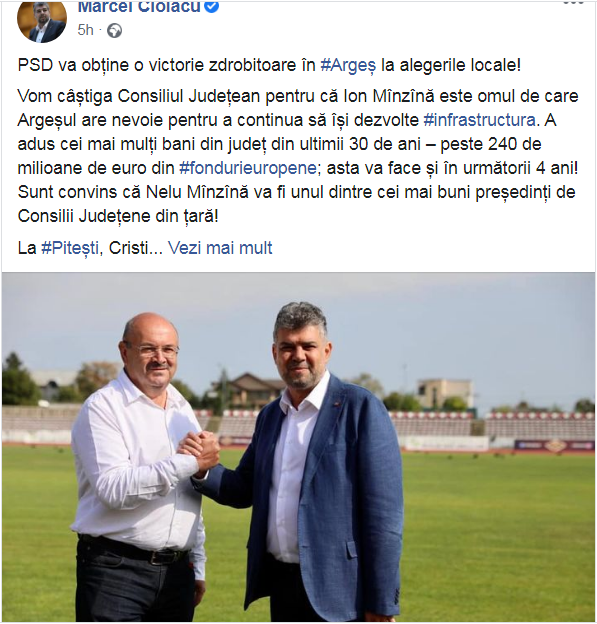The image size is (597, 624).
Task: Click the headline sentence starting PSD va obține
Action: 269,66
